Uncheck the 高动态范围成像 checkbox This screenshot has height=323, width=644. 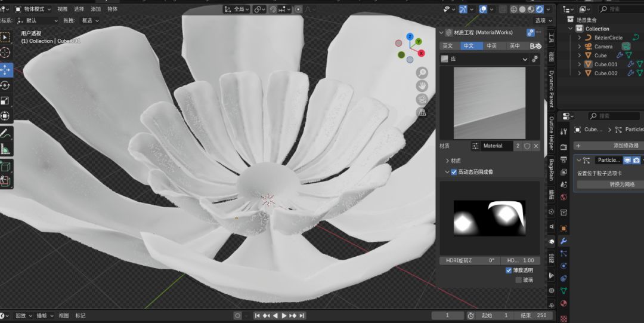point(454,172)
